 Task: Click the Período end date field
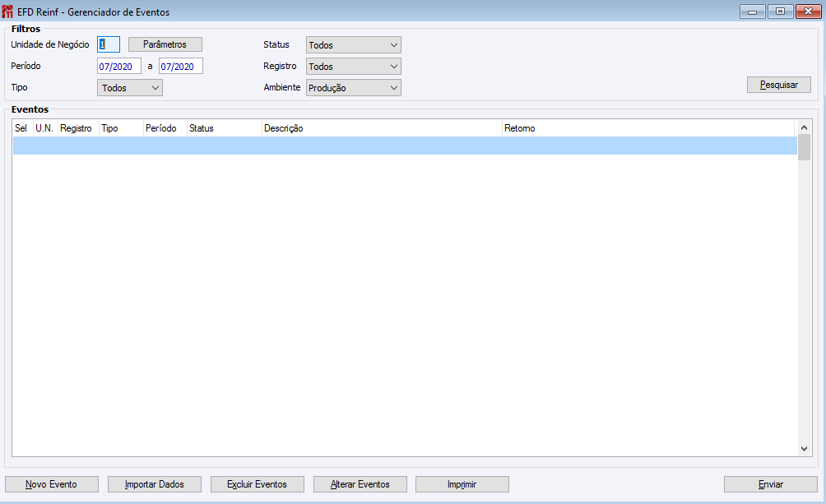[x=181, y=67]
